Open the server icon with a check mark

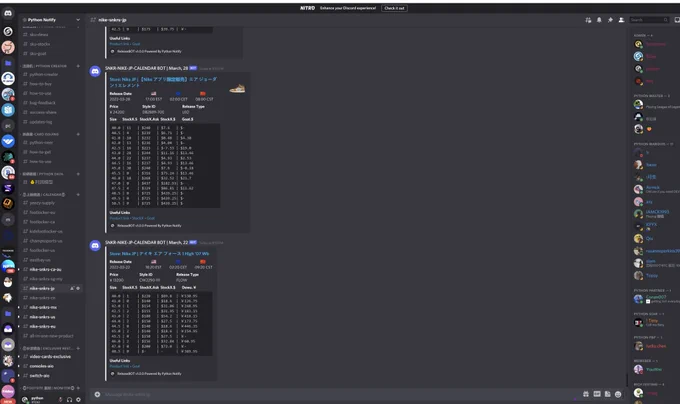click(8, 141)
